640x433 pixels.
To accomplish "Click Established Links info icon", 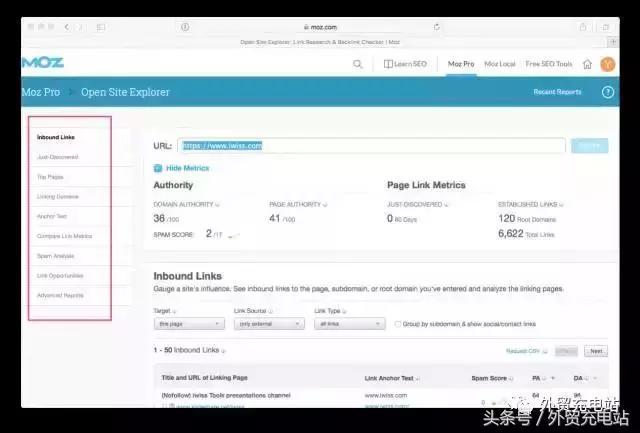I will coord(561,205).
